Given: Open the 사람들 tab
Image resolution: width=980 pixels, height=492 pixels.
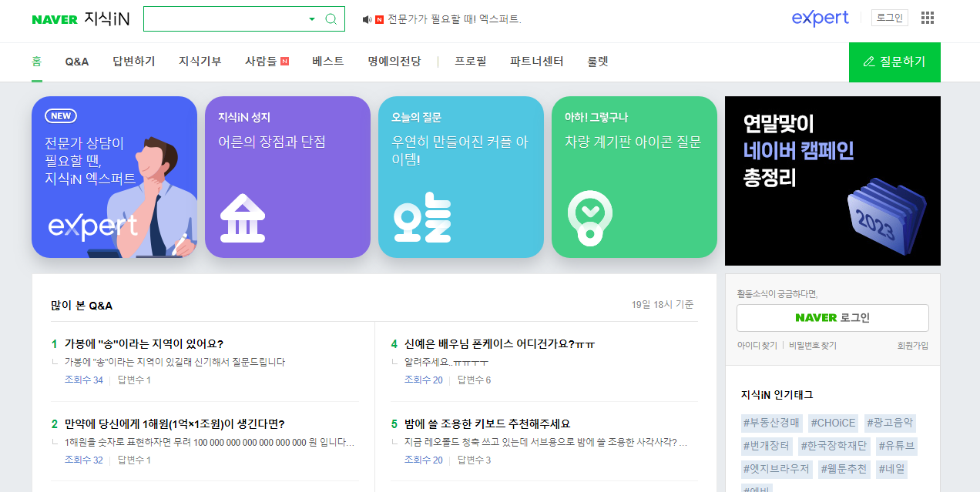Looking at the screenshot, I should 260,62.
